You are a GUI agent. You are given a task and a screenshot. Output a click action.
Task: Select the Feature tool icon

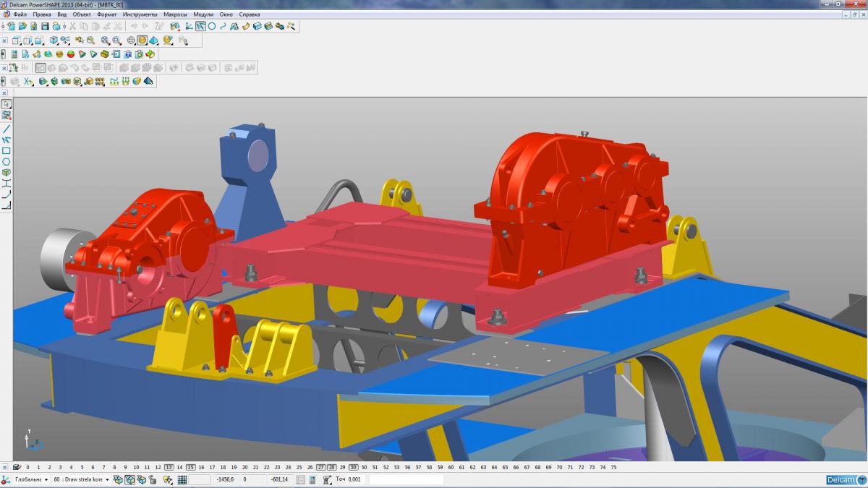pyautogui.click(x=268, y=25)
